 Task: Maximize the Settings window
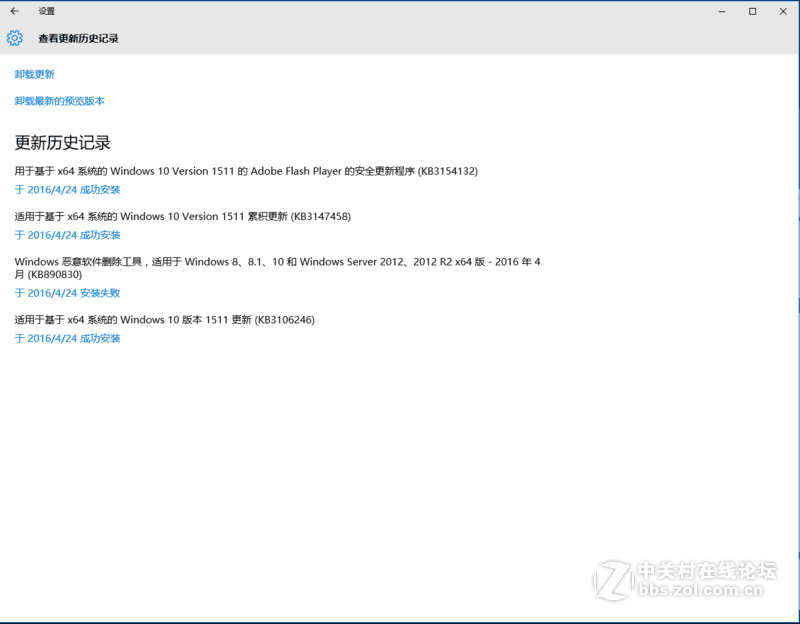pos(753,11)
